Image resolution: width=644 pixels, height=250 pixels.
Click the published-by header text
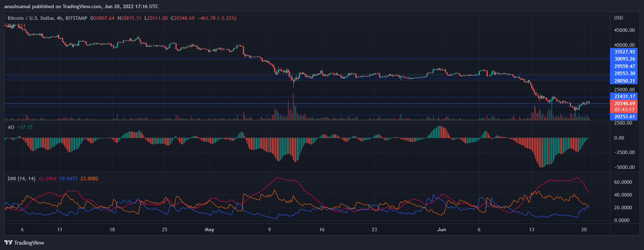click(81, 6)
